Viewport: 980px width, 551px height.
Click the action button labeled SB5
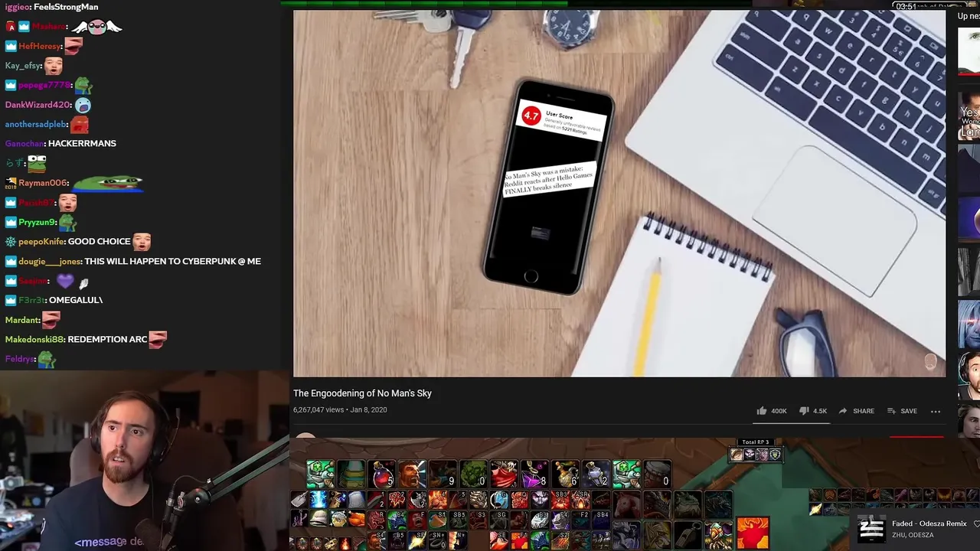pos(459,520)
